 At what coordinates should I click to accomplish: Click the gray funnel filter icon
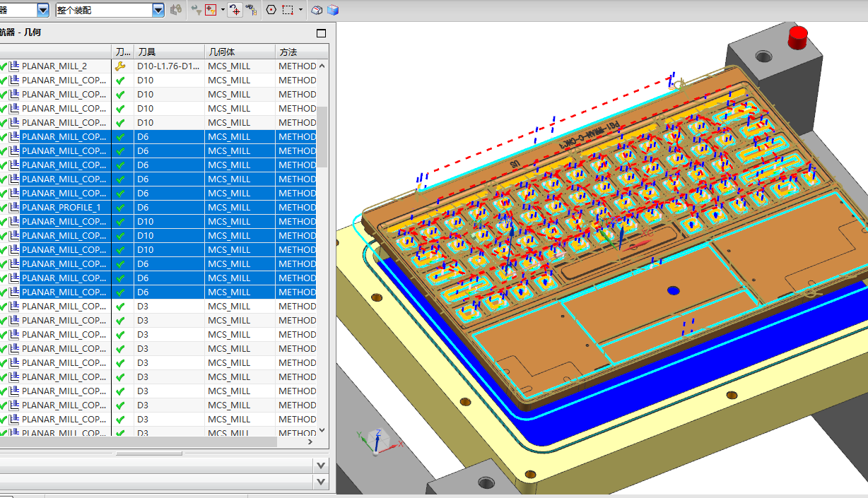coord(196,10)
